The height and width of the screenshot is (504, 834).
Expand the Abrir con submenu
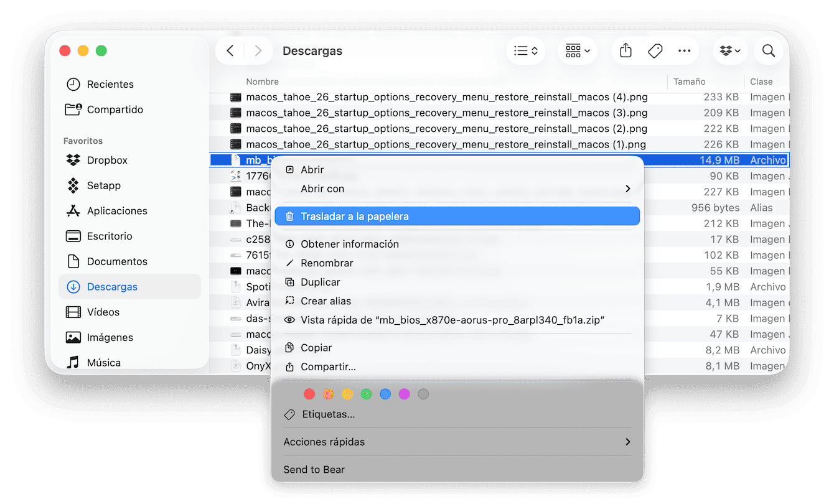pos(457,189)
